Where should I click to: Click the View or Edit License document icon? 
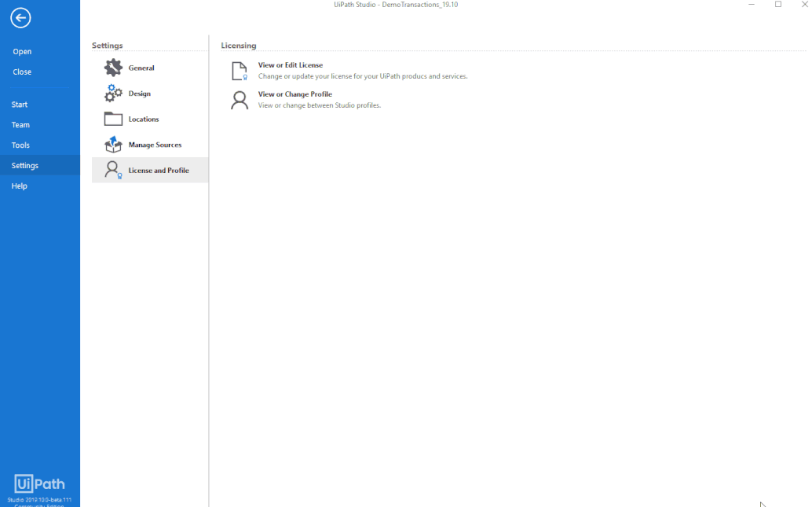click(x=240, y=70)
